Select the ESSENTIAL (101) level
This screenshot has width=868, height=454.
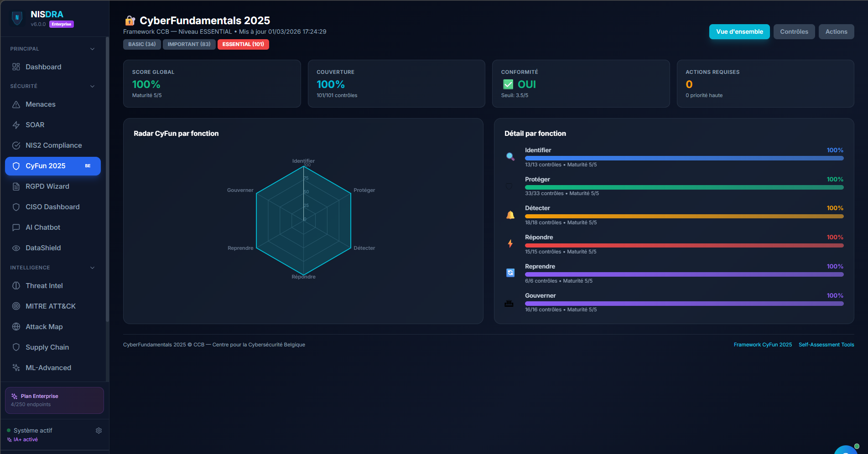pyautogui.click(x=243, y=44)
